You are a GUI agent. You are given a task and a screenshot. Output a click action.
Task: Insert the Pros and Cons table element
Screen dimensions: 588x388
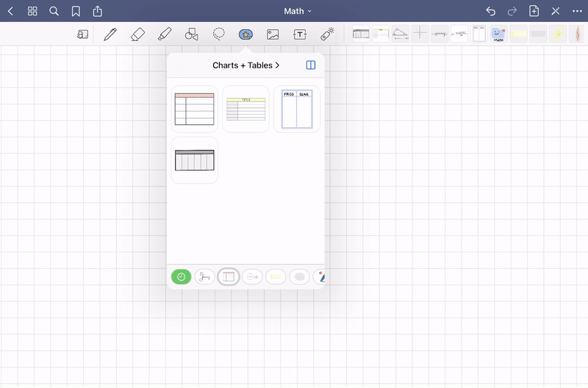point(297,109)
